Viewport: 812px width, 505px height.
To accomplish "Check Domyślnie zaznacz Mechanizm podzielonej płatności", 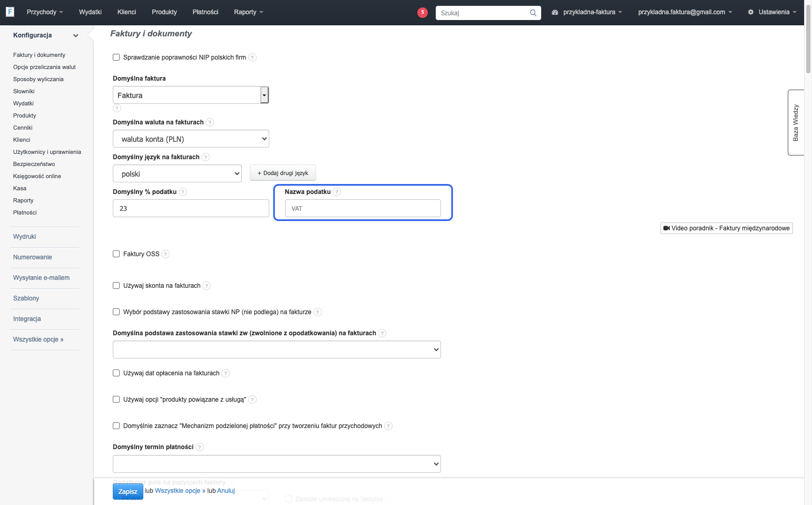I will (116, 426).
